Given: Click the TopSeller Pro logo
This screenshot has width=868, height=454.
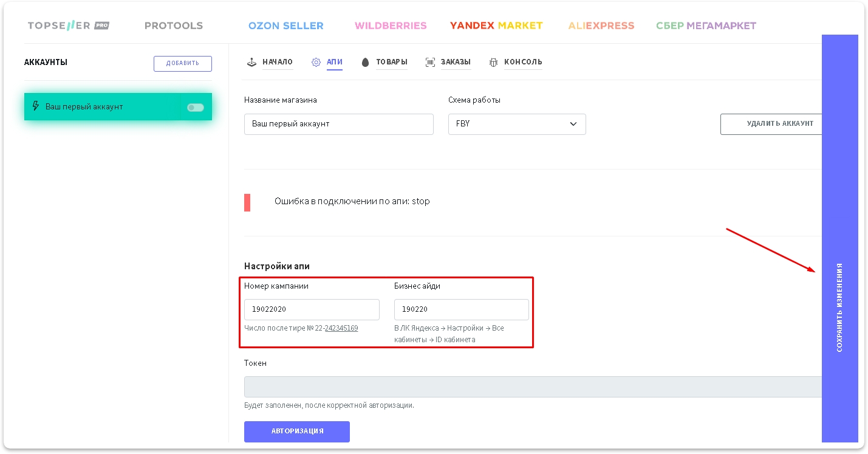Looking at the screenshot, I should (69, 26).
